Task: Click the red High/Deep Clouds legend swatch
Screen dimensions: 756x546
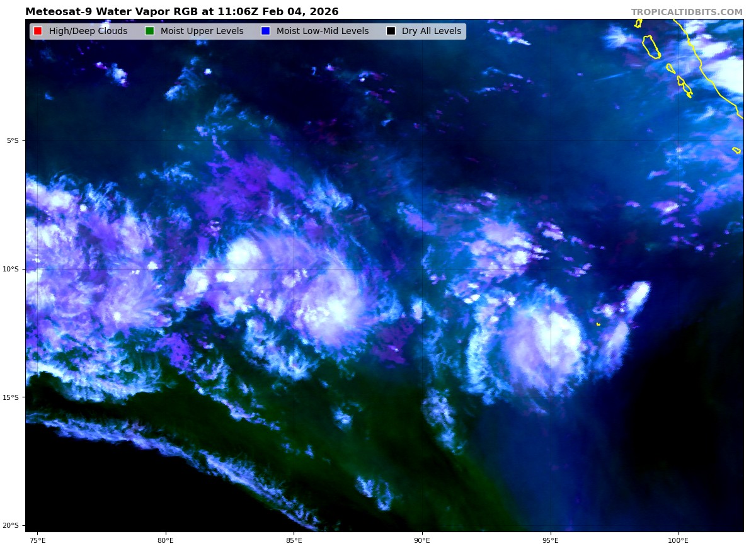Action: pyautogui.click(x=38, y=31)
